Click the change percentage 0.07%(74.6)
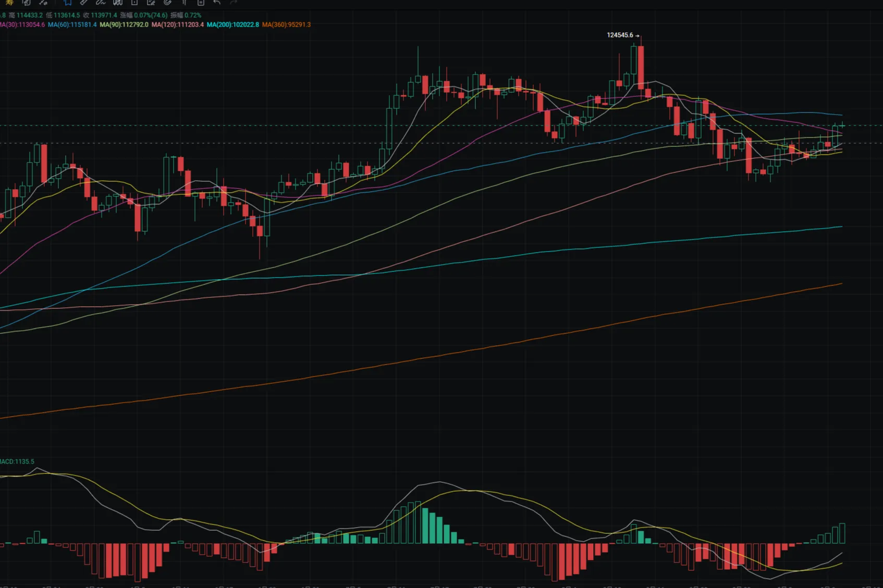This screenshot has width=883, height=588. (151, 15)
